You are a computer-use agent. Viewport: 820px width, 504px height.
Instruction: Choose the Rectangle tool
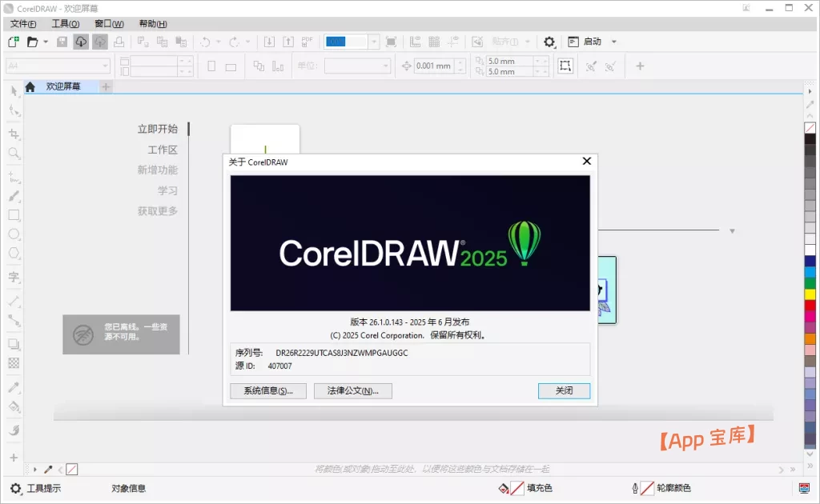tap(14, 215)
